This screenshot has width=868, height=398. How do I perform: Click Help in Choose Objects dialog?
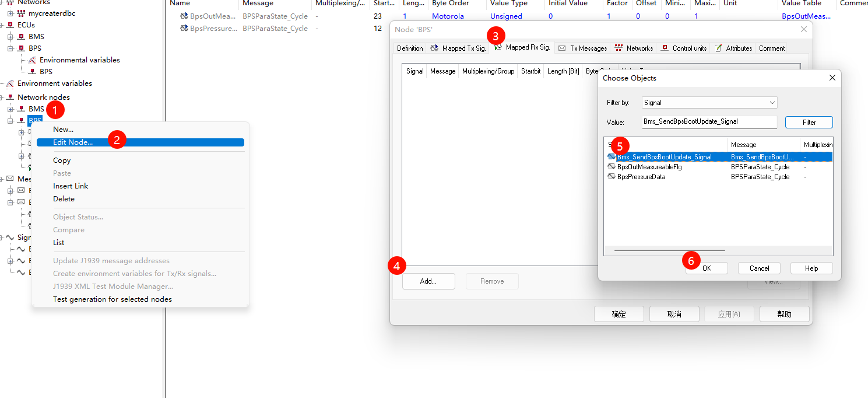coord(811,268)
